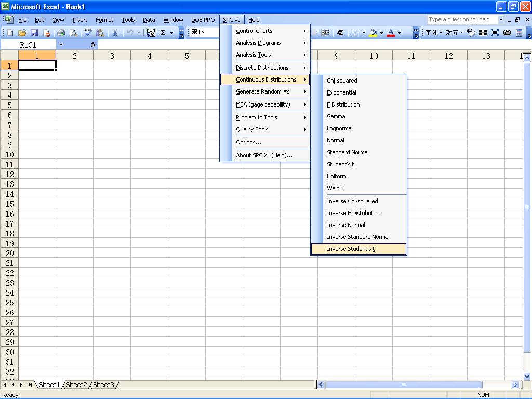The height and width of the screenshot is (399, 532).
Task: Click the four-squares grid icon
Action: [x=483, y=33]
